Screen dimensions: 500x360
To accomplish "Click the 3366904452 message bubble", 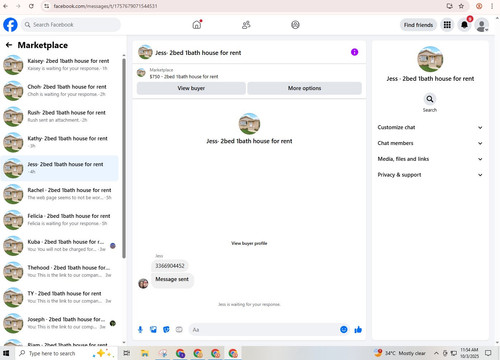I will [x=170, y=266].
